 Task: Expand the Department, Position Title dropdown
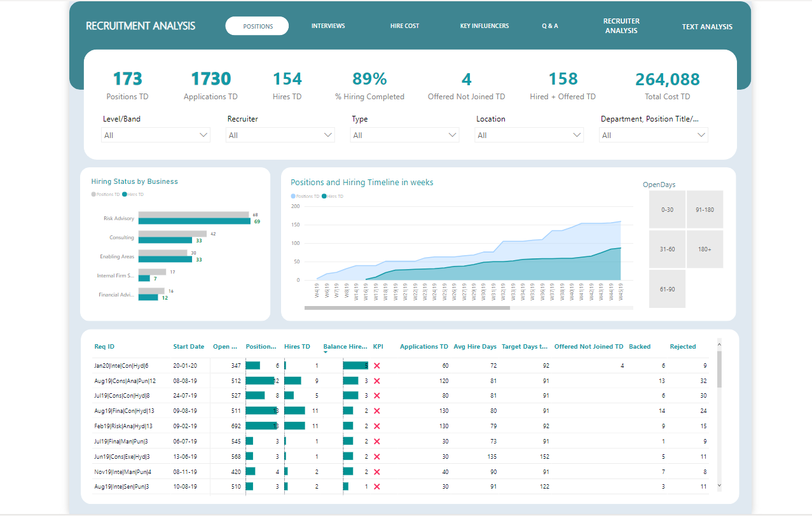(x=654, y=135)
